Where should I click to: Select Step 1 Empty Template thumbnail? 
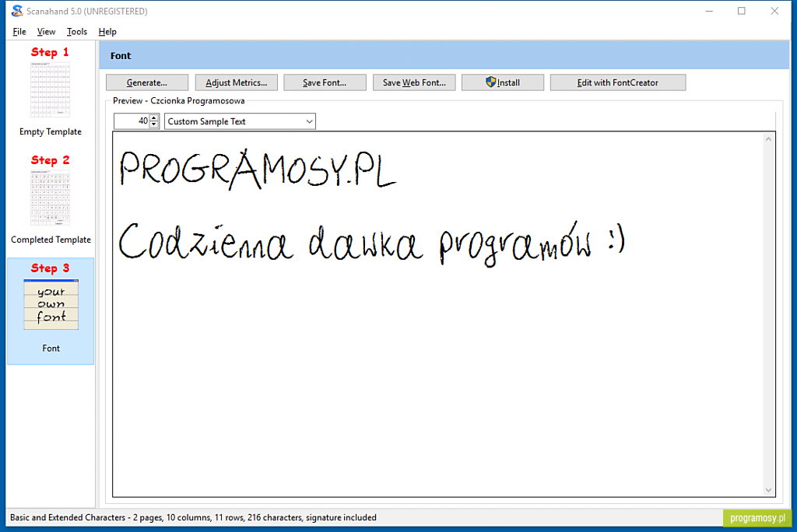51,92
